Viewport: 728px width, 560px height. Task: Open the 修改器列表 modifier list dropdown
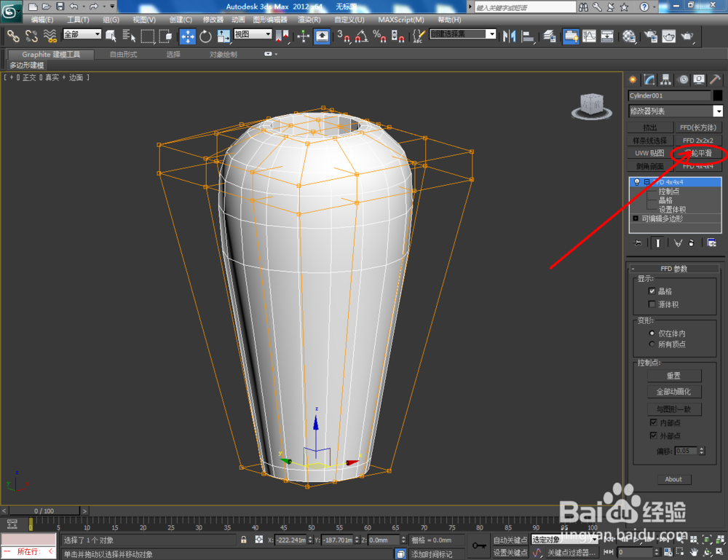coord(718,111)
